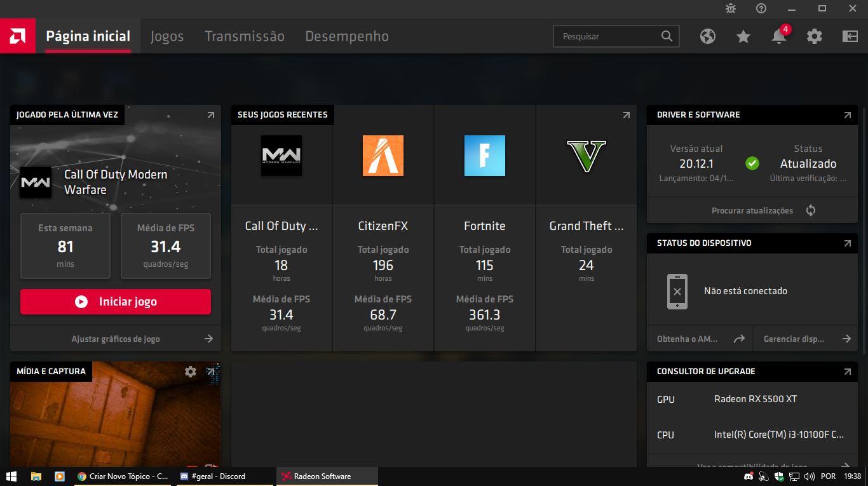
Task: Click the POR language indicator
Action: (x=828, y=476)
